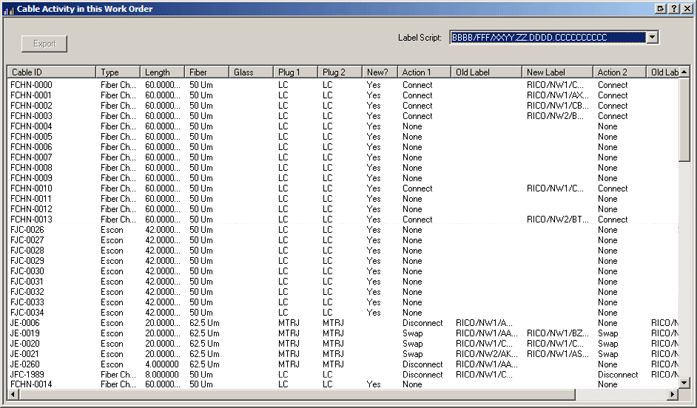Click New Label RICO/NW2/BT in FCHN-0013 row
Image resolution: width=697 pixels, height=408 pixels.
click(557, 220)
